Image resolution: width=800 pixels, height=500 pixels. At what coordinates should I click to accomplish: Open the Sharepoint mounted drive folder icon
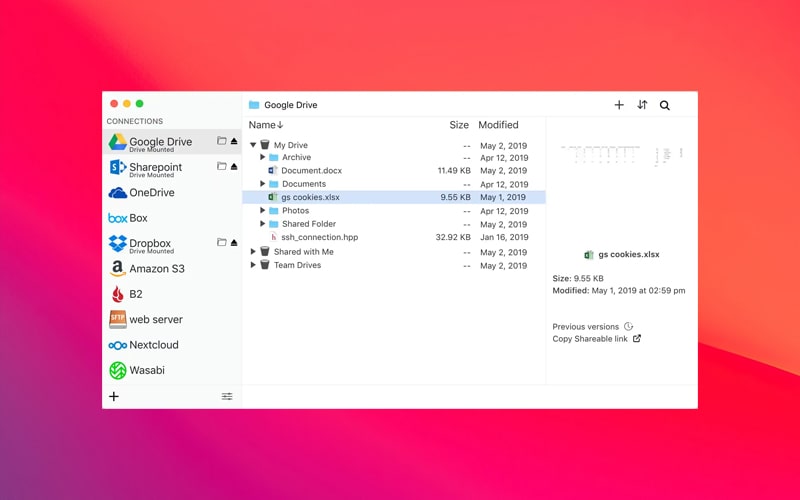222,167
